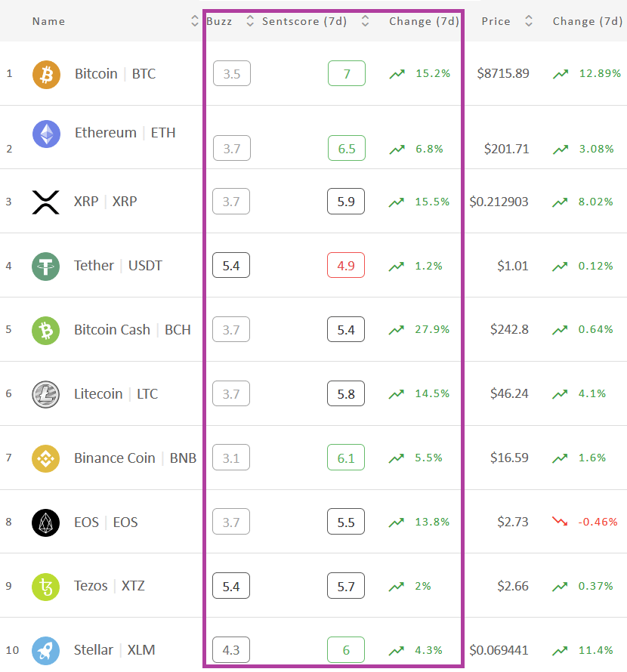
Task: Open the Bitcoin BTC name link
Action: 115,74
